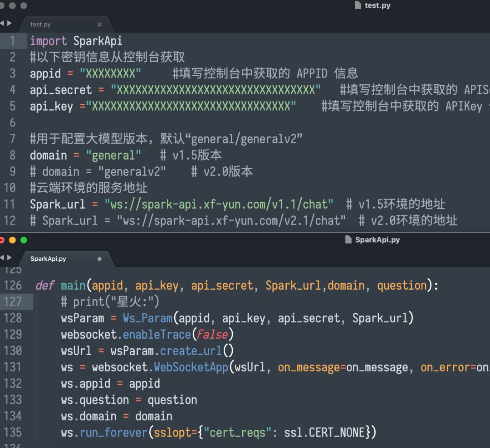Click 'create_url' method on line 130
490x448 pixels.
(x=191, y=351)
